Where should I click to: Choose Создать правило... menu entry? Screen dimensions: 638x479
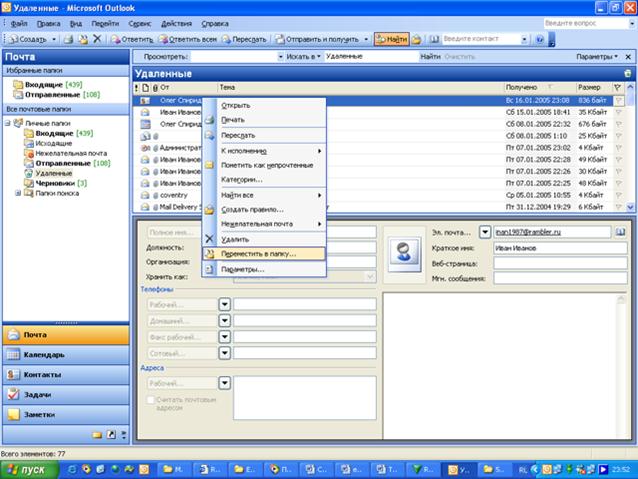[x=264, y=210]
